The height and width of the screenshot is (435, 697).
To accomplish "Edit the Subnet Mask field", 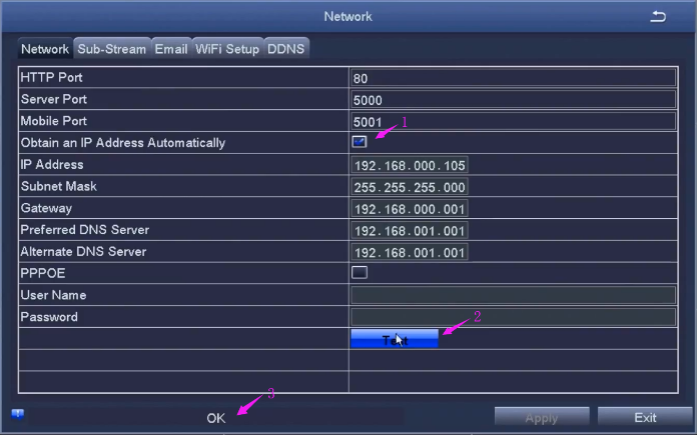I will tap(410, 187).
